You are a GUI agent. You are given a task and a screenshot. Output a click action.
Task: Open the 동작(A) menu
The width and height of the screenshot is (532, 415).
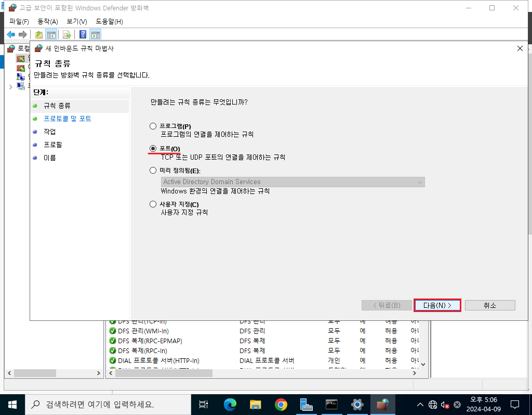coord(47,21)
